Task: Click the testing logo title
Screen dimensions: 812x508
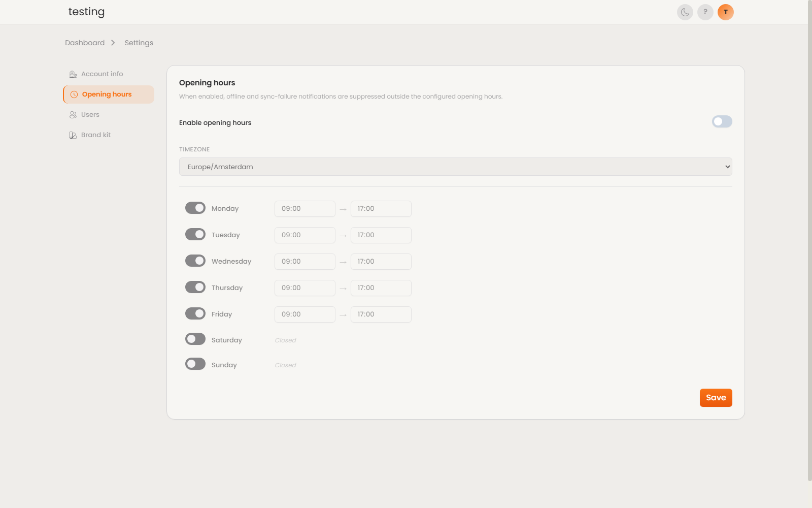Action: pos(86,12)
